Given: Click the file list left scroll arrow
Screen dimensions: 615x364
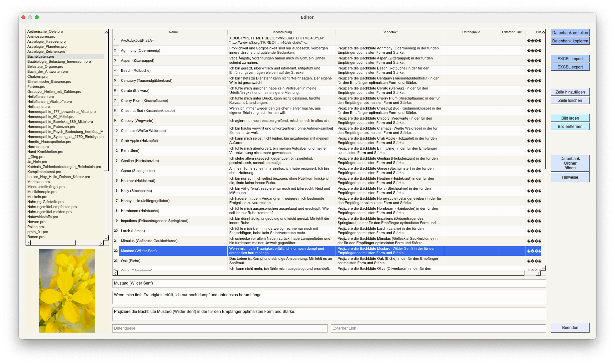Looking at the screenshot, I should (28, 243).
